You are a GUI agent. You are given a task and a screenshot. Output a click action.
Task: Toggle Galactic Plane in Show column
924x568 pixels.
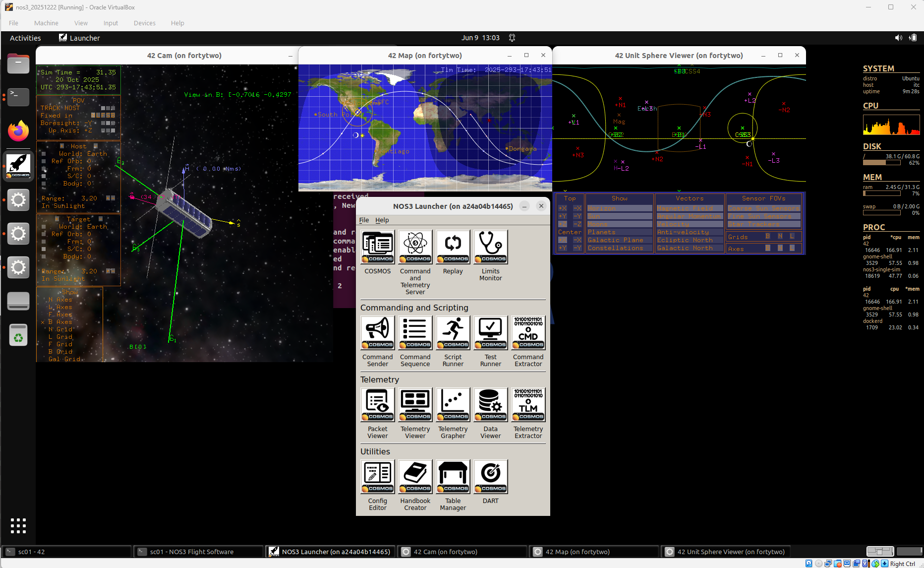pyautogui.click(x=620, y=240)
